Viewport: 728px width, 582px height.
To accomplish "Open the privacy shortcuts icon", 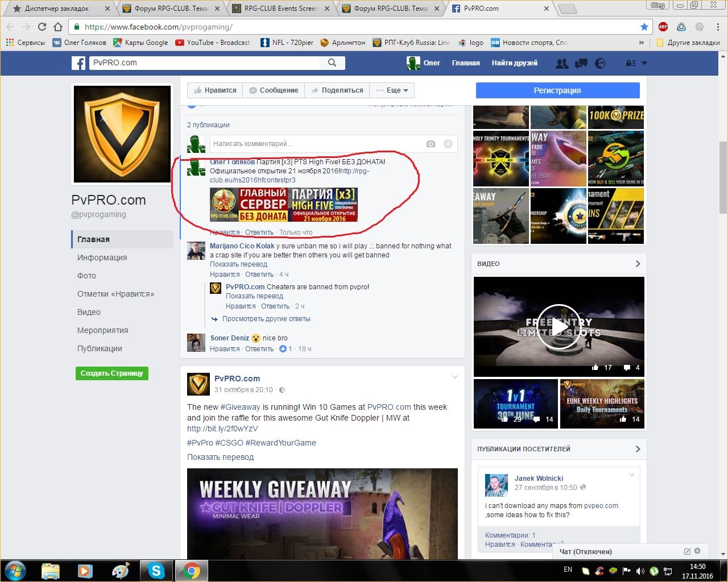I will click(631, 63).
